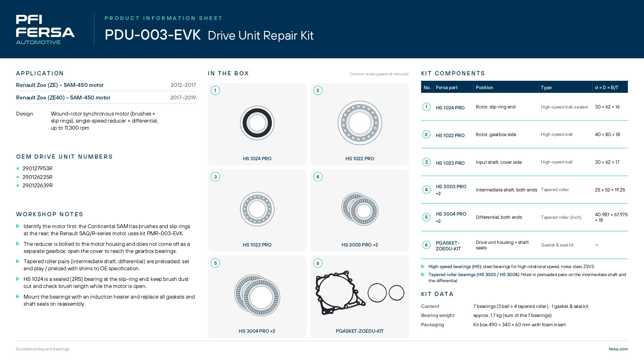Image resolution: width=644 pixels, height=362 pixels.
Task: Click the 'Tapered roller (inch)' type cell
Action: point(561,217)
